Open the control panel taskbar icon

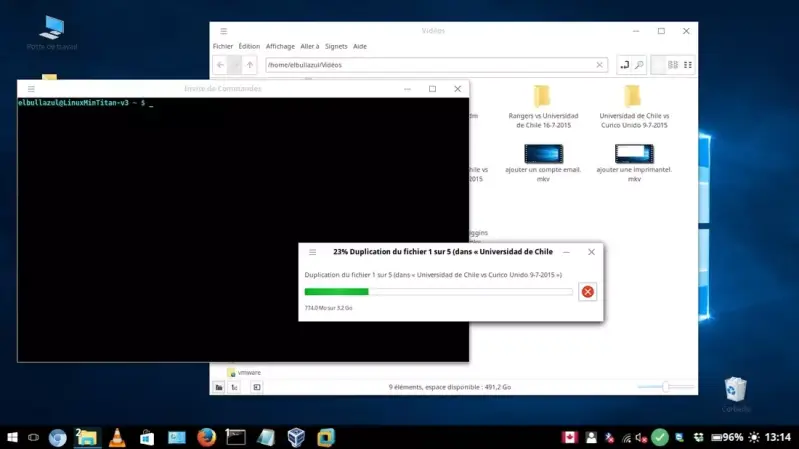(177, 437)
